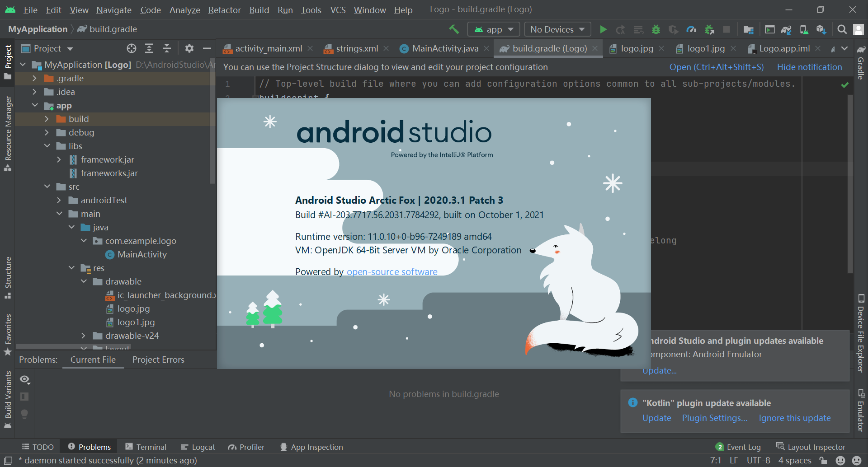Expand the drawable-v24 folder
This screenshot has width=868, height=467.
pos(83,336)
